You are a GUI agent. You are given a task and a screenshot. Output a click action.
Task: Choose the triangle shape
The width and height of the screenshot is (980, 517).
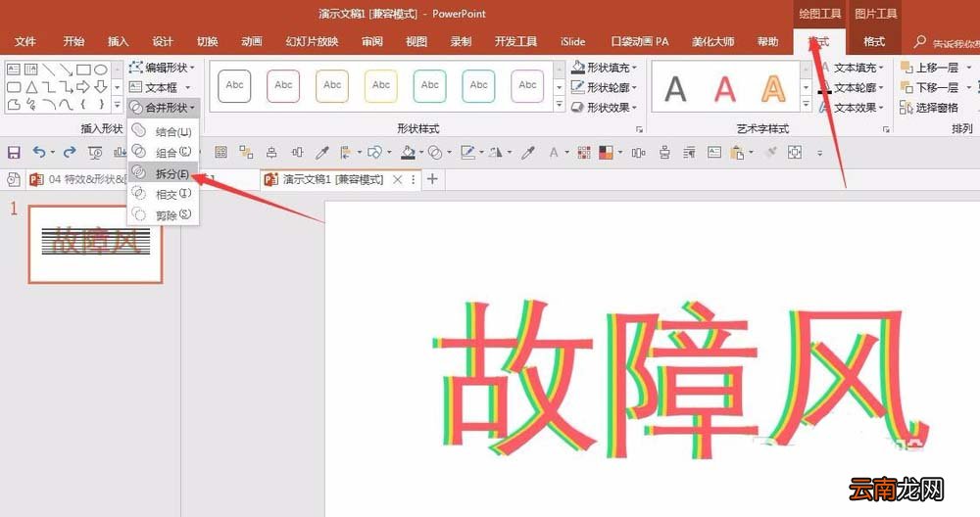[30, 87]
